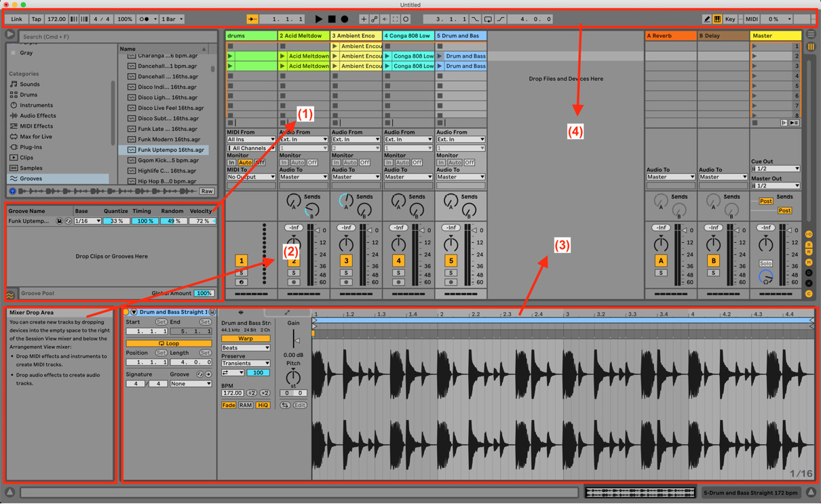
Task: Open drums MIDI To No Output dropdown
Action: (x=251, y=177)
